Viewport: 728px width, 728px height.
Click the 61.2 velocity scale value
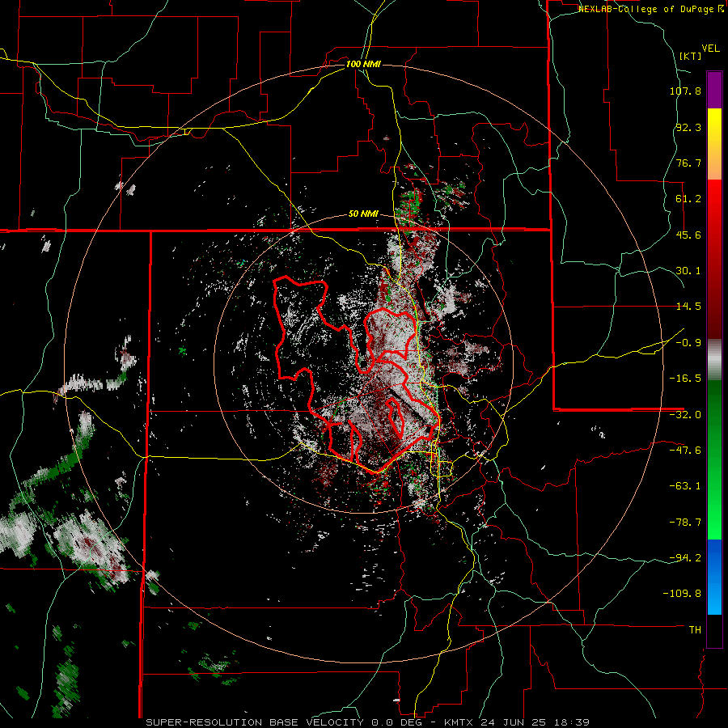click(x=688, y=199)
